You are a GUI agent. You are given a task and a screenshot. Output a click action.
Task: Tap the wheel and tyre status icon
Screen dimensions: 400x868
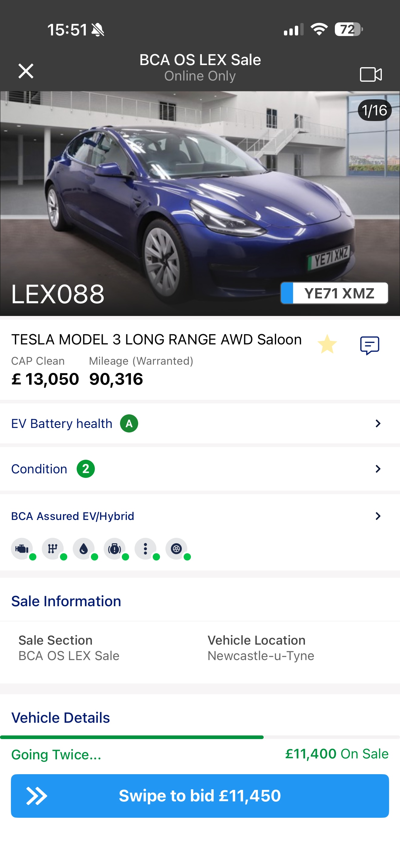(x=176, y=549)
